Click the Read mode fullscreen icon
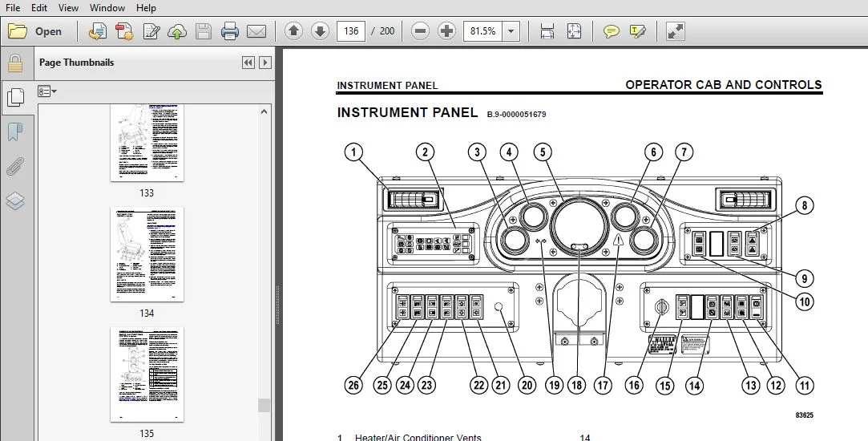868x441 pixels. 675,31
